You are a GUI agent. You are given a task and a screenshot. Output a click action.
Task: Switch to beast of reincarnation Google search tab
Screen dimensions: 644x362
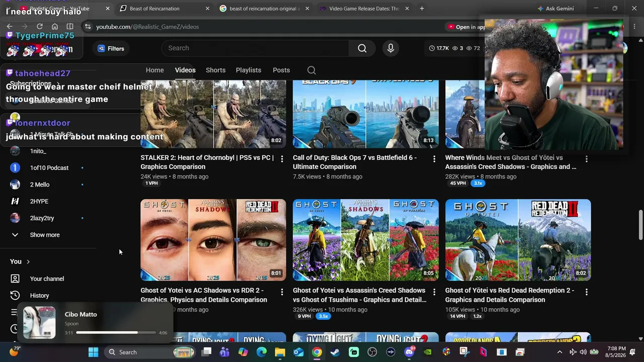point(265,9)
